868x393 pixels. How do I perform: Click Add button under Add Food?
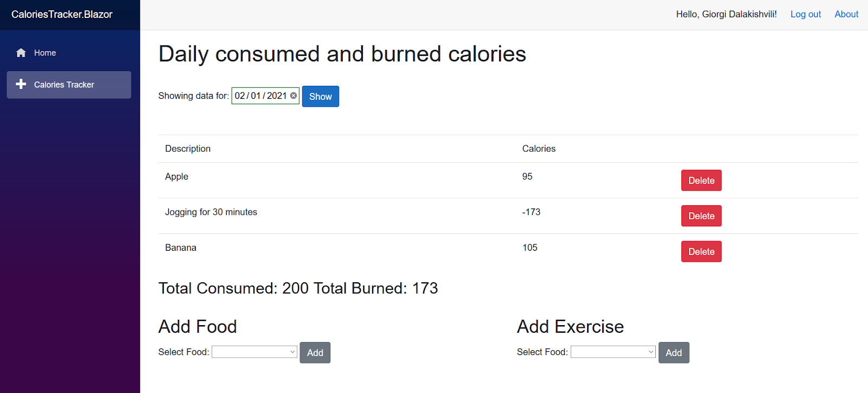(x=315, y=353)
